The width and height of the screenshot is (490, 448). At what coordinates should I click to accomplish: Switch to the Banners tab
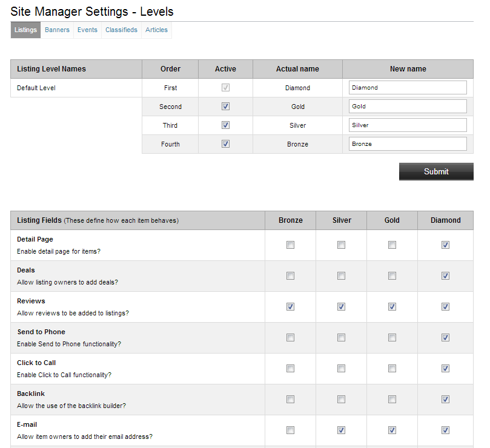pyautogui.click(x=57, y=30)
